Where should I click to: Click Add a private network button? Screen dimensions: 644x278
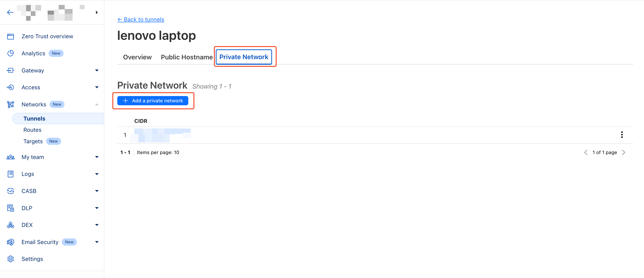coord(153,101)
